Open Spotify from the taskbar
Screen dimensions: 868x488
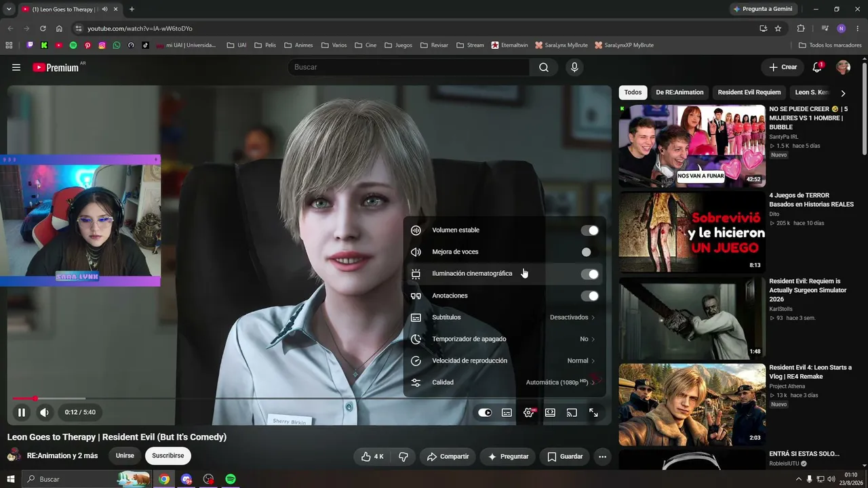pos(231,479)
